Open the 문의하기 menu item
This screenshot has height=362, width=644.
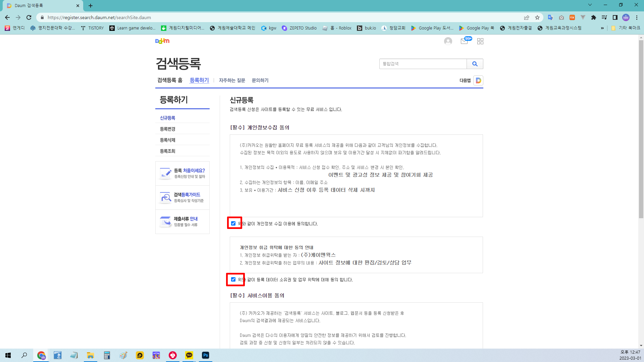(x=260, y=80)
